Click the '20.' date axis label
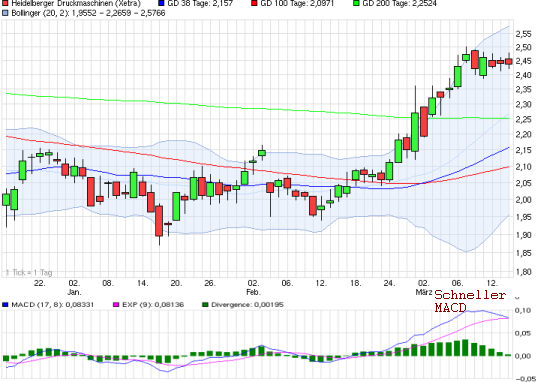This screenshot has width=541, height=382. [x=176, y=283]
